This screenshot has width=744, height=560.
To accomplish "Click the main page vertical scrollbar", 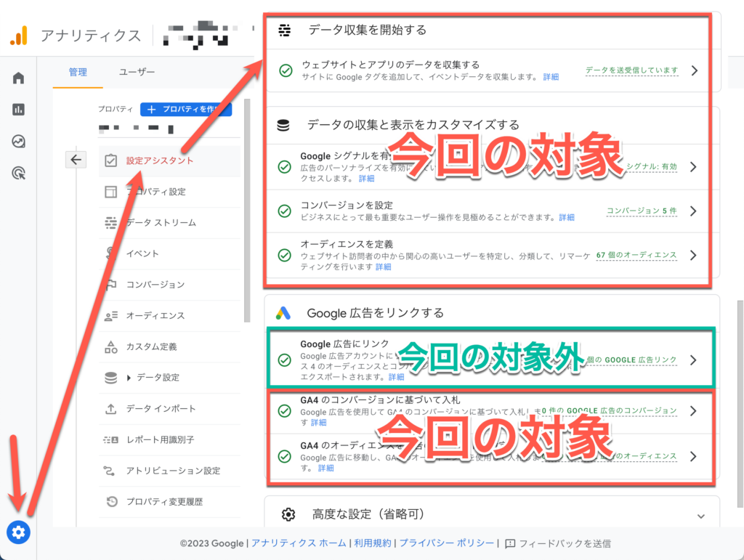I will [x=740, y=403].
